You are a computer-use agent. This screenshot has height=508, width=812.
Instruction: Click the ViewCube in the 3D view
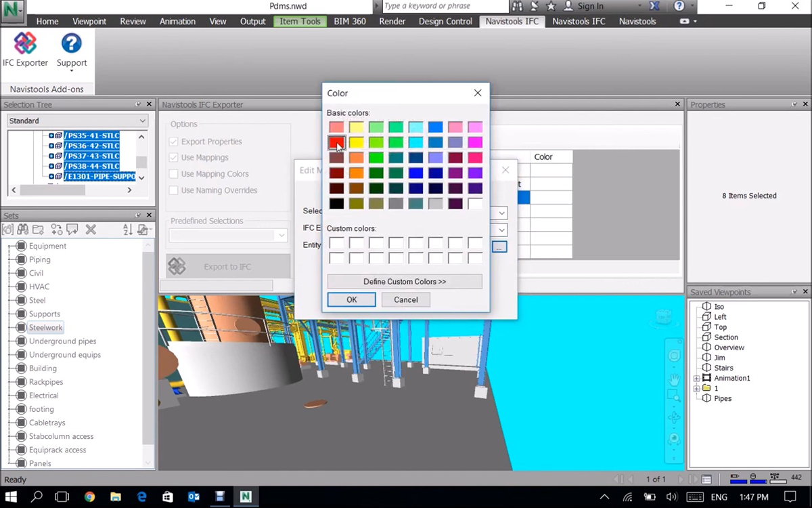pyautogui.click(x=665, y=318)
